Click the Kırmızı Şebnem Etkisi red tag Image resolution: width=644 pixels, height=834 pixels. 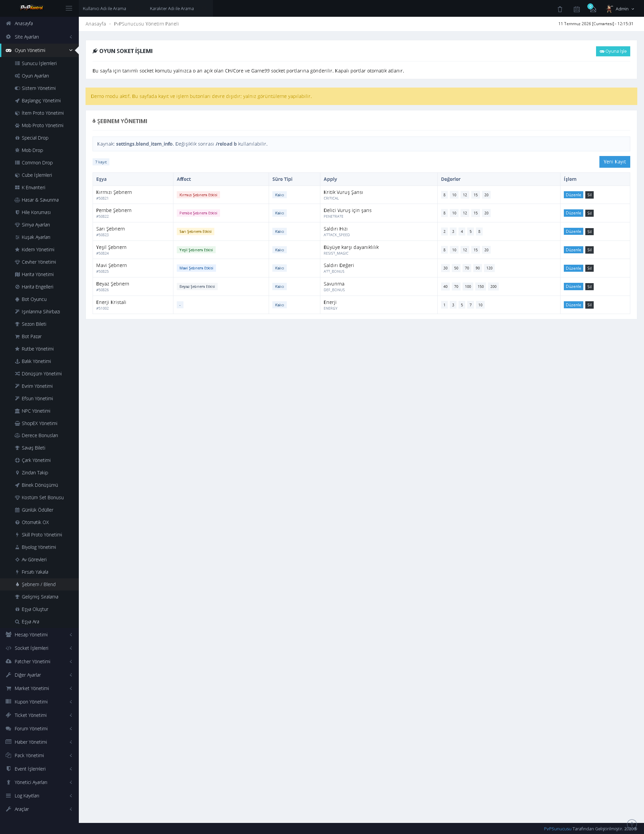[198, 195]
